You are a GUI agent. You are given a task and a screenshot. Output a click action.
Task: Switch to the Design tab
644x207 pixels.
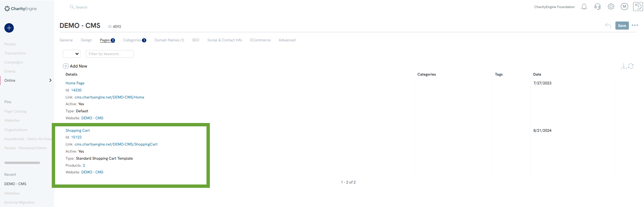click(86, 40)
